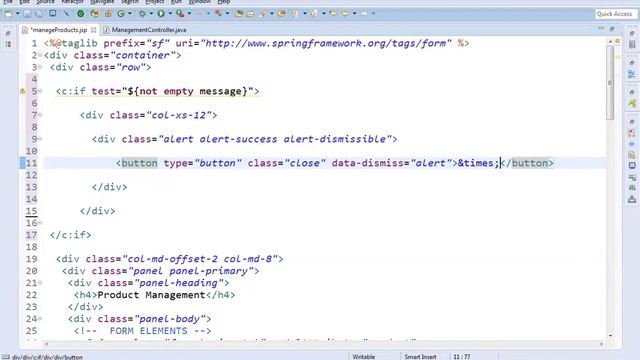
Task: Click the New file toolbar icon
Action: (x=9, y=14)
